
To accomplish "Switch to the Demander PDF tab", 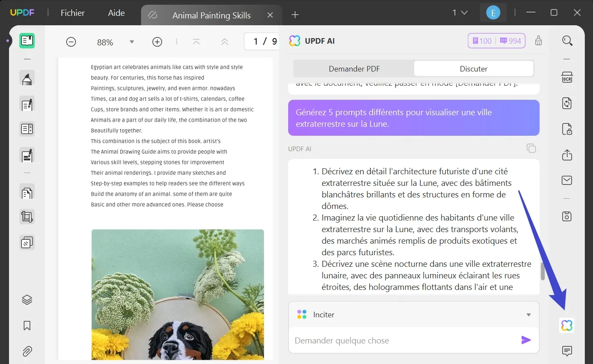I will pos(354,69).
